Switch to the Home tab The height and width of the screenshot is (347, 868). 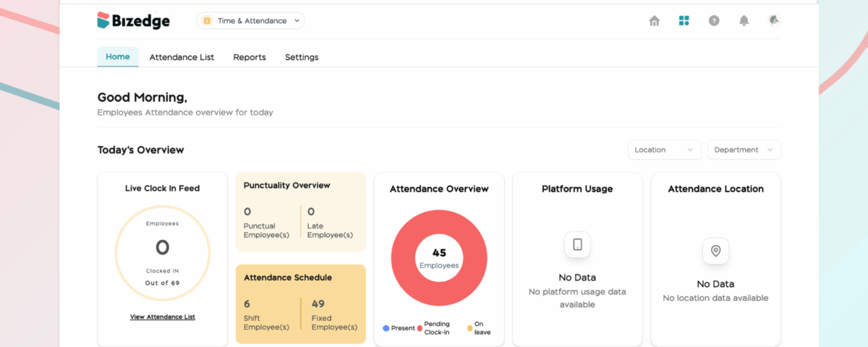tap(118, 57)
